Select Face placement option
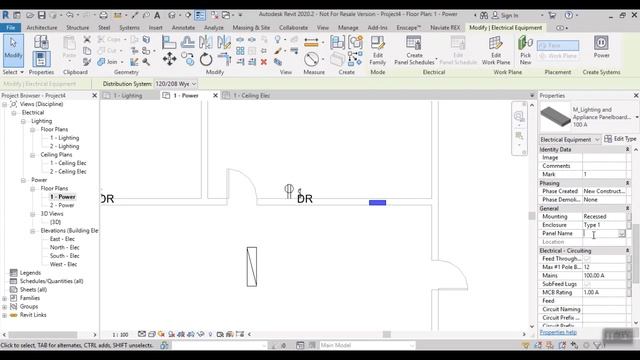The image size is (640, 360). pyautogui.click(x=558, y=45)
